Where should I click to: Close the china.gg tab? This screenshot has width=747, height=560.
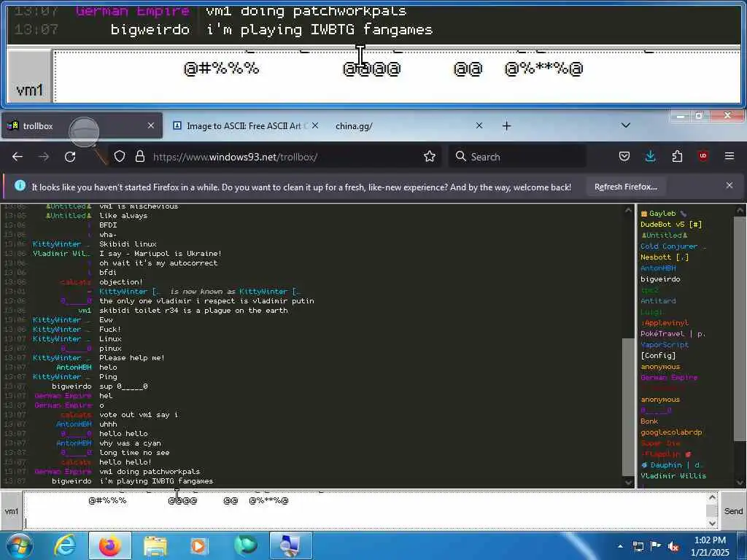pyautogui.click(x=479, y=125)
